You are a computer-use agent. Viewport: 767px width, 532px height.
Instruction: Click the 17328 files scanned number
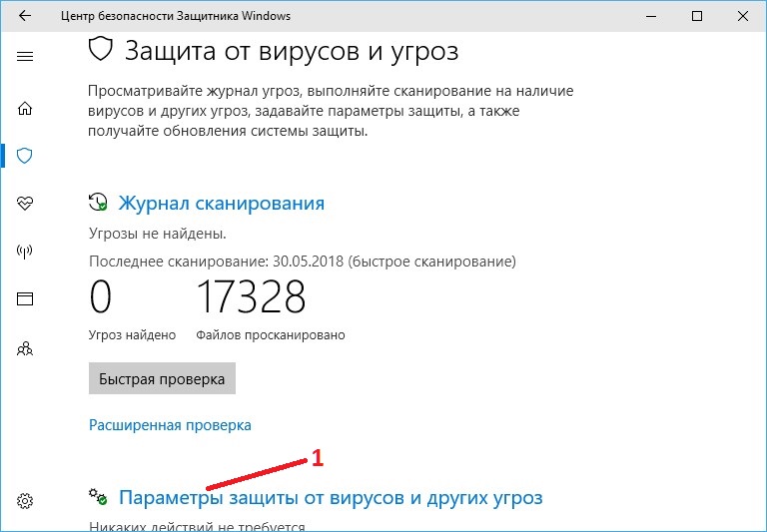(251, 296)
